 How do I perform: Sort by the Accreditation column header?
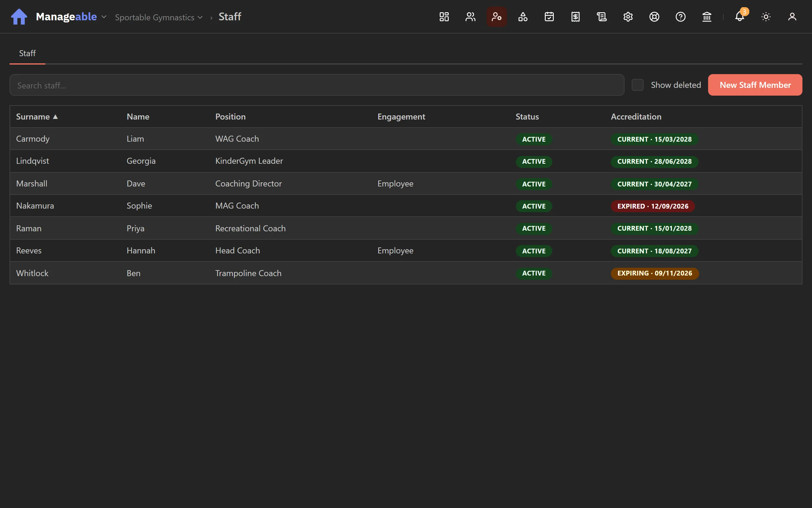coord(636,117)
